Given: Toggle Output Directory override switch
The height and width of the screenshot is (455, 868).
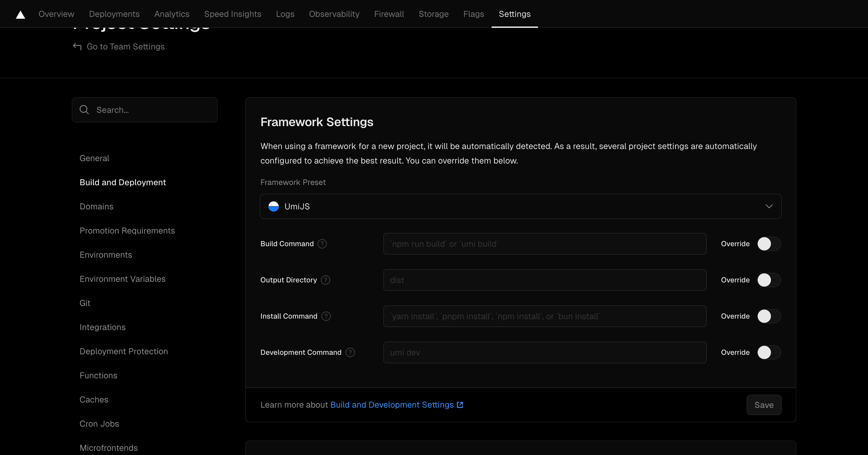Looking at the screenshot, I should coord(769,280).
